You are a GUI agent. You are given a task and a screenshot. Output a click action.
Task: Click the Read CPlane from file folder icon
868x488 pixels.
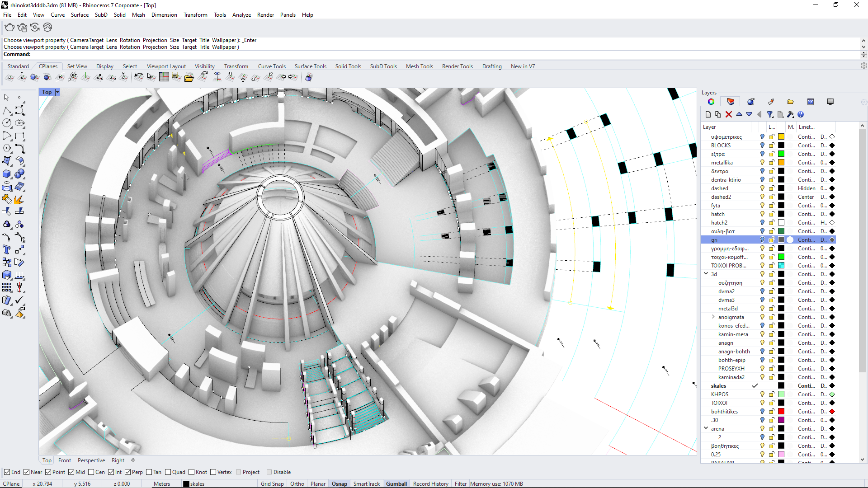pyautogui.click(x=189, y=77)
